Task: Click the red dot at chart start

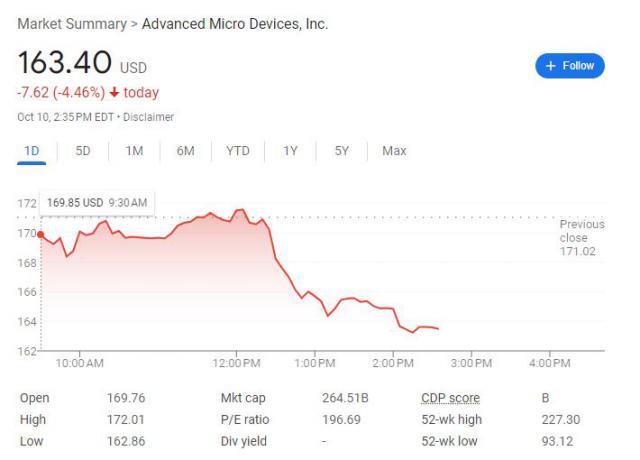Action: click(x=40, y=234)
